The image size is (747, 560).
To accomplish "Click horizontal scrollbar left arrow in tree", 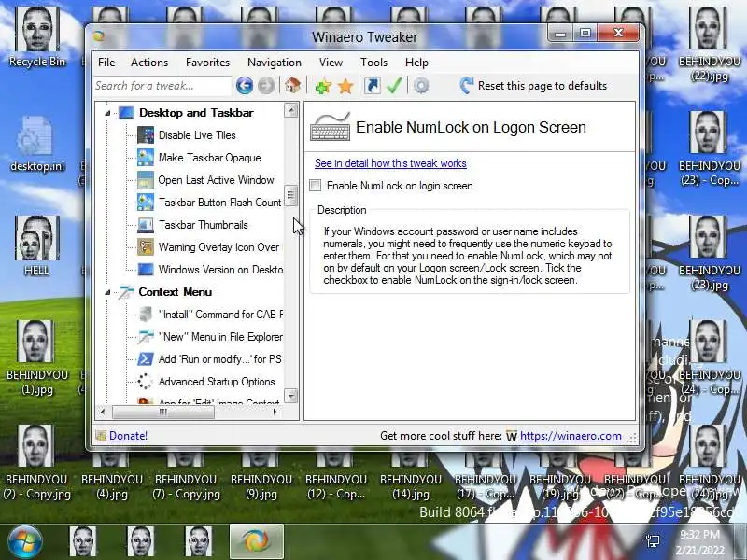I will coord(103,412).
